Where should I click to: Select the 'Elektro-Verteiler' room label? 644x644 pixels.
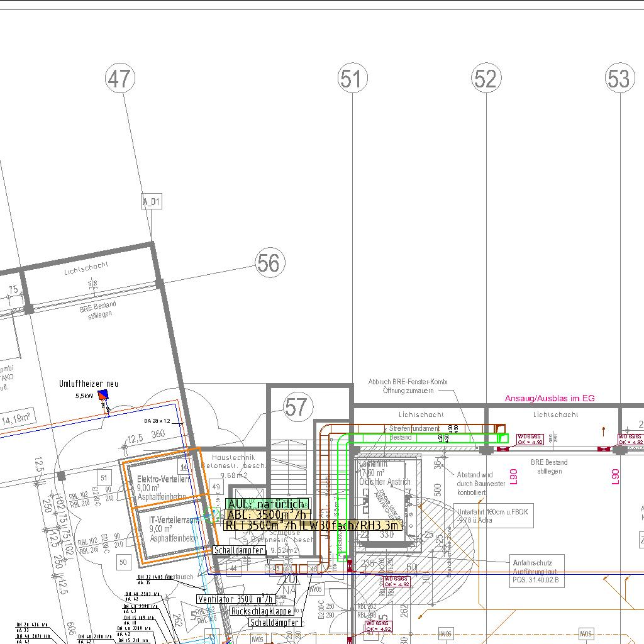162,479
